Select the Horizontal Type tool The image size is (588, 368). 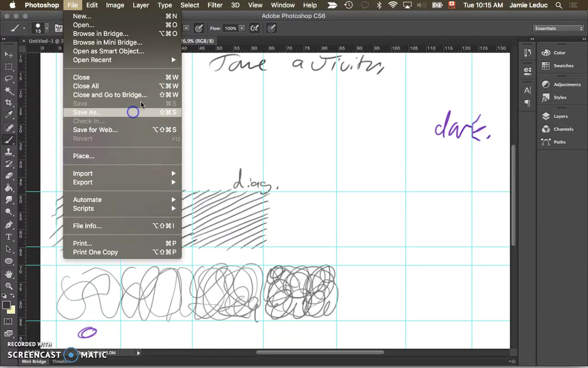[9, 237]
